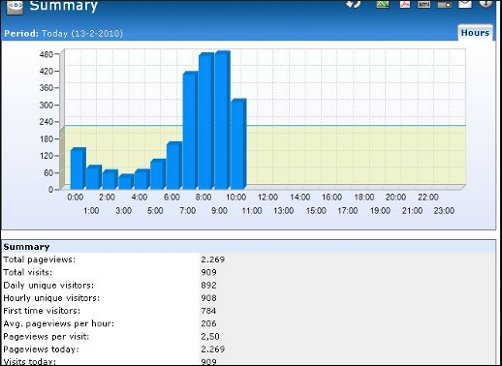The height and width of the screenshot is (366, 502).
Task: Export report to Excel spreadsheet icon
Action: coord(383,4)
